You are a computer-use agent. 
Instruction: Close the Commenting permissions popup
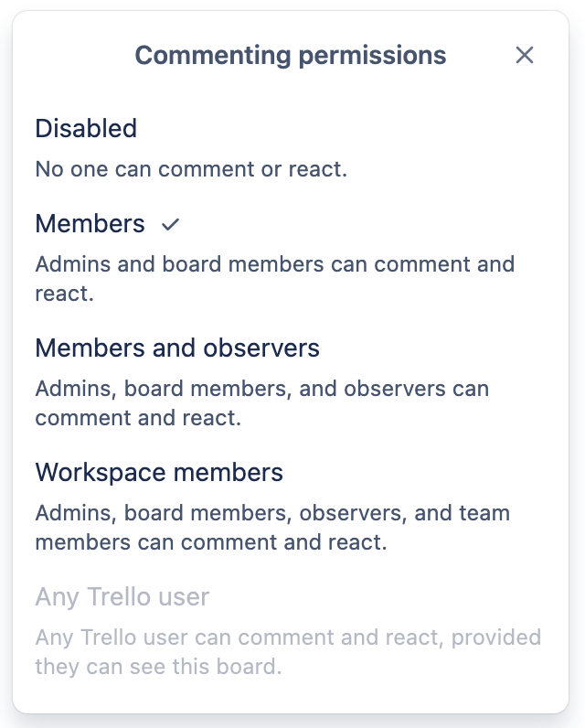coord(525,55)
